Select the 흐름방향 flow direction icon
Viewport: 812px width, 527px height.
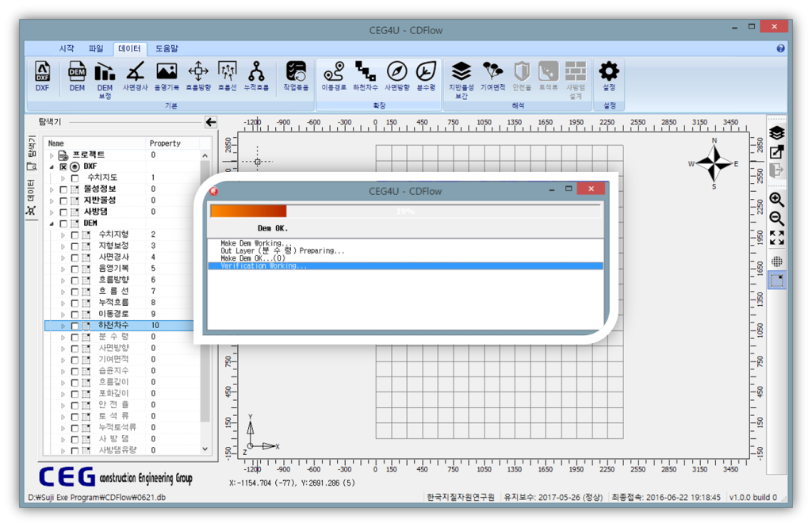[197, 76]
